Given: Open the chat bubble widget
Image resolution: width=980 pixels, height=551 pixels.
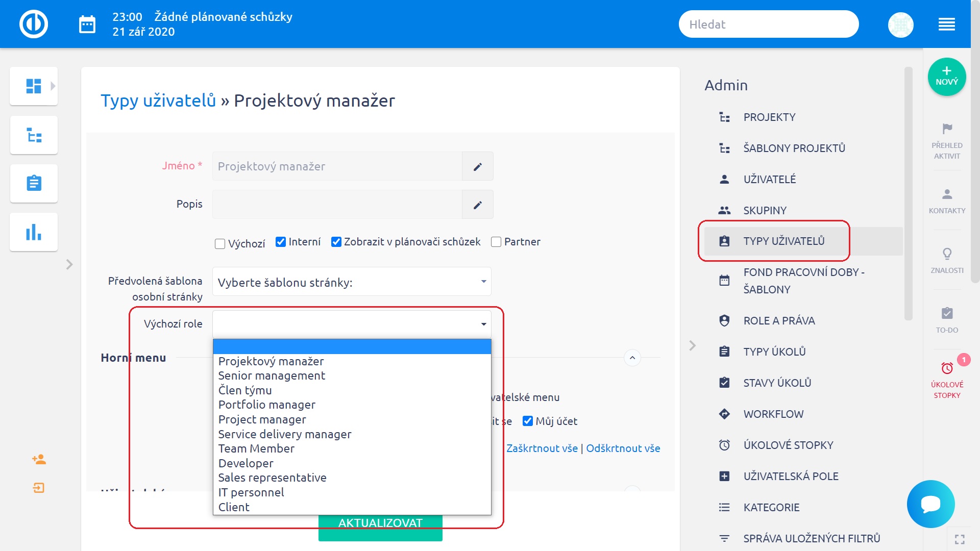Looking at the screenshot, I should point(930,504).
